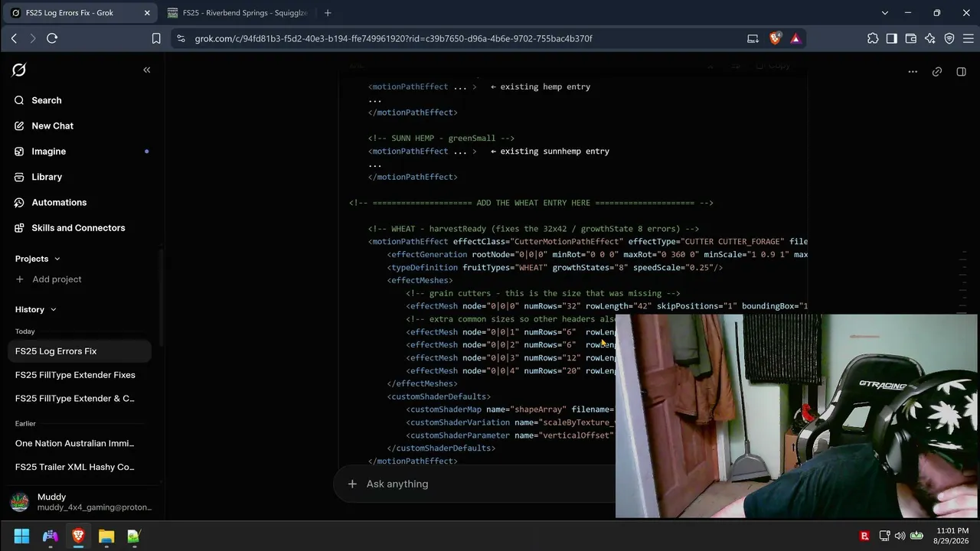Open the One Nation Australian Immi... chat
This screenshot has width=980, height=551.
point(80,443)
